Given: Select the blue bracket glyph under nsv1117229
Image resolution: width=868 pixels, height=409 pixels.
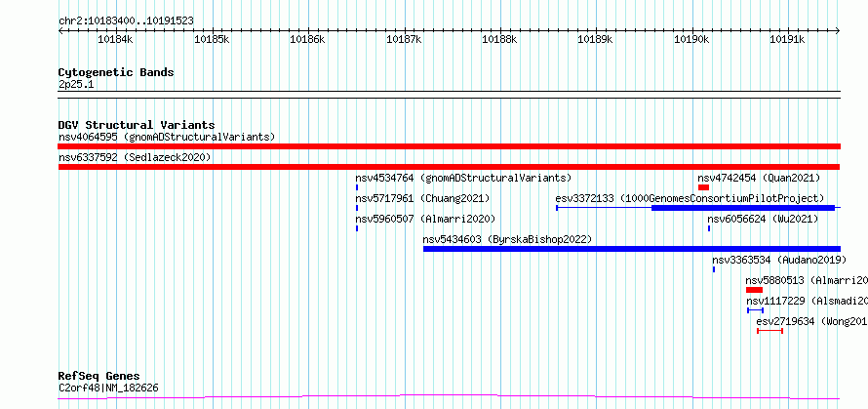Looking at the screenshot, I should [x=755, y=310].
